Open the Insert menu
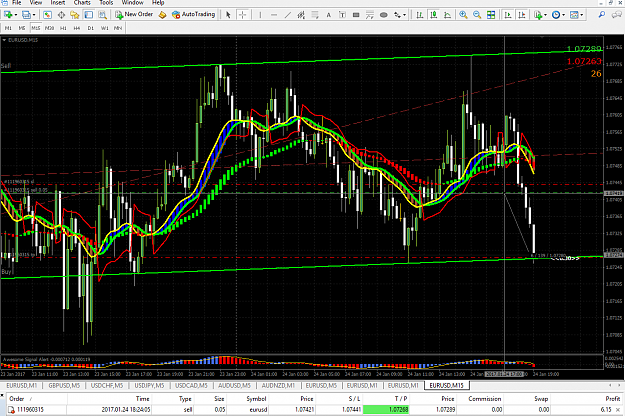625x416 pixels. 58,3
